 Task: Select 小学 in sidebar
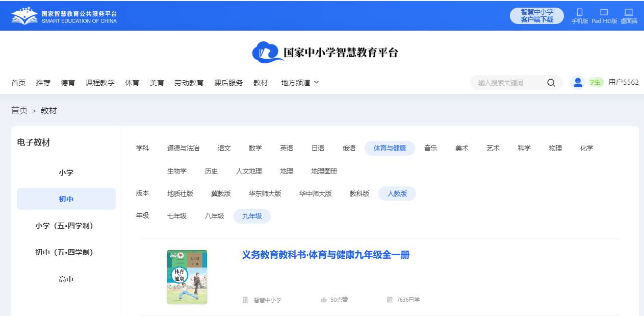[x=66, y=173]
